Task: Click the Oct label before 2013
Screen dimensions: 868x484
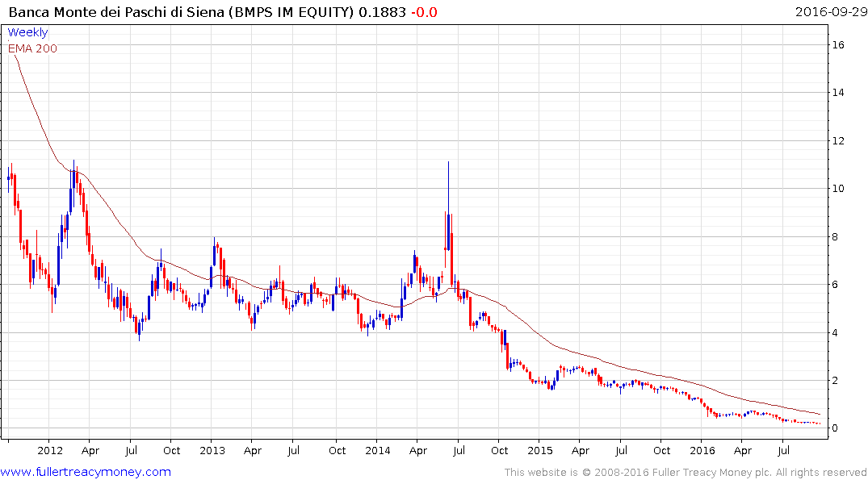Action: pyautogui.click(x=172, y=450)
